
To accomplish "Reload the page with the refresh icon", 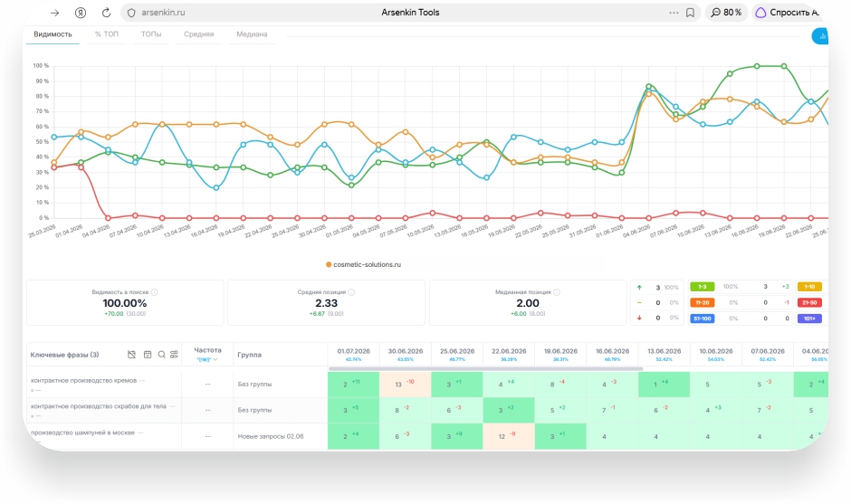I will 107,13.
